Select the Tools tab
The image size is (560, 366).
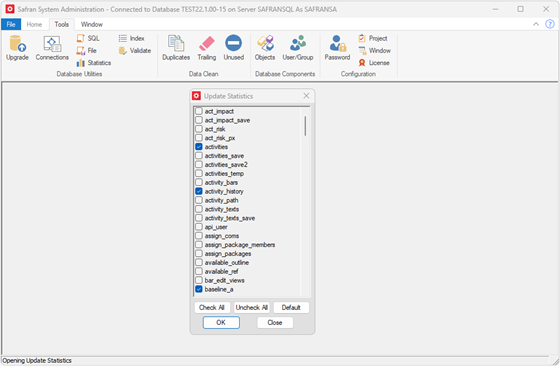(x=61, y=24)
